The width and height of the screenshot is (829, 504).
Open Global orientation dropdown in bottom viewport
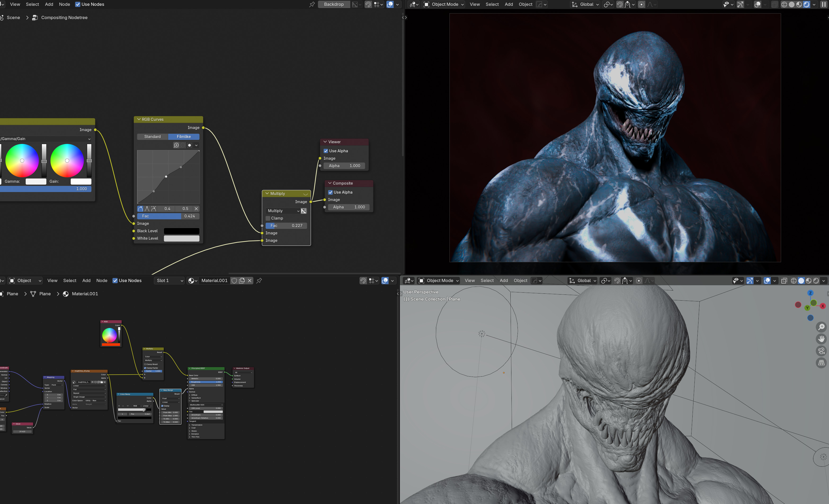(583, 280)
